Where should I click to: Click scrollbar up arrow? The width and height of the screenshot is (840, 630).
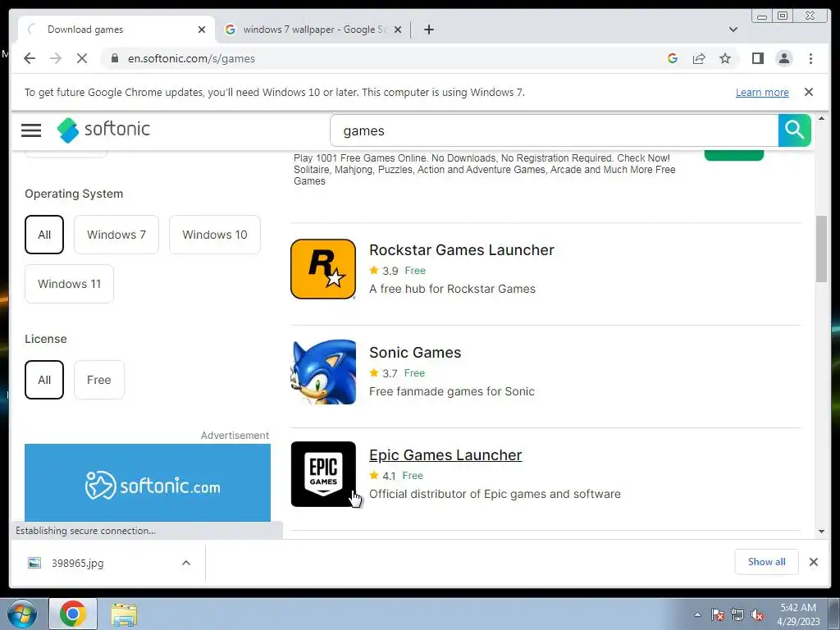[x=821, y=118]
